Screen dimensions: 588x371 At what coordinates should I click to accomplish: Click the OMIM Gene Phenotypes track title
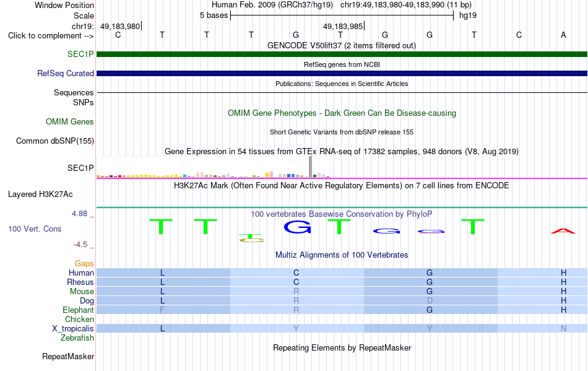pyautogui.click(x=342, y=113)
